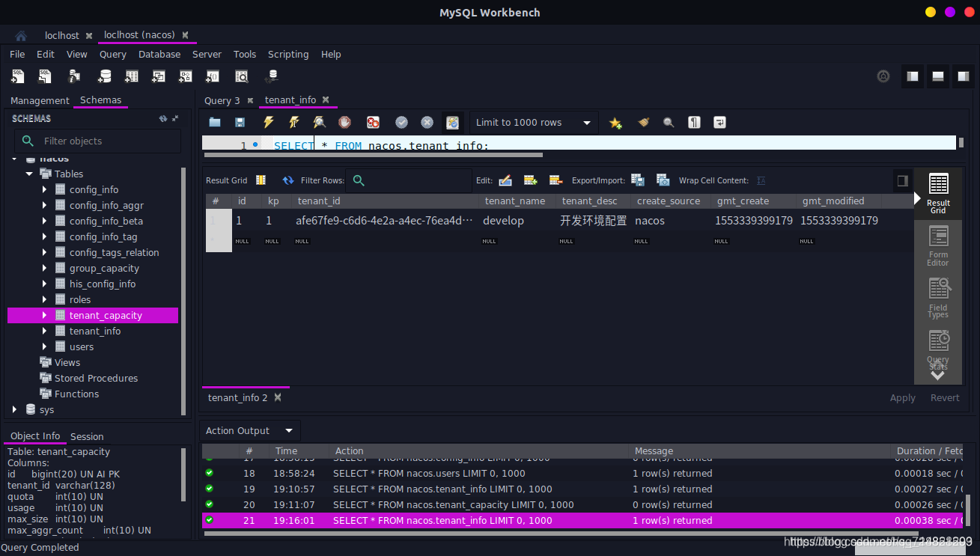
Task: Open Form Editor view
Action: click(938, 246)
